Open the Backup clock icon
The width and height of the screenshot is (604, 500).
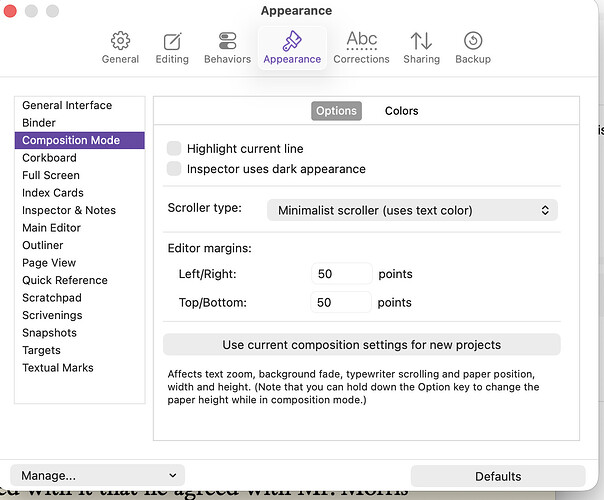[x=473, y=40]
